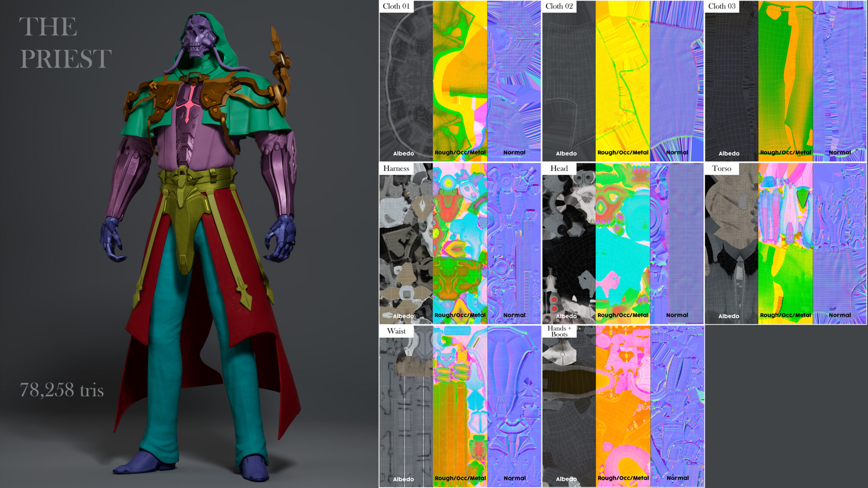This screenshot has width=868, height=488.
Task: Open the Torso Albedo texture preview
Action: pos(731,243)
